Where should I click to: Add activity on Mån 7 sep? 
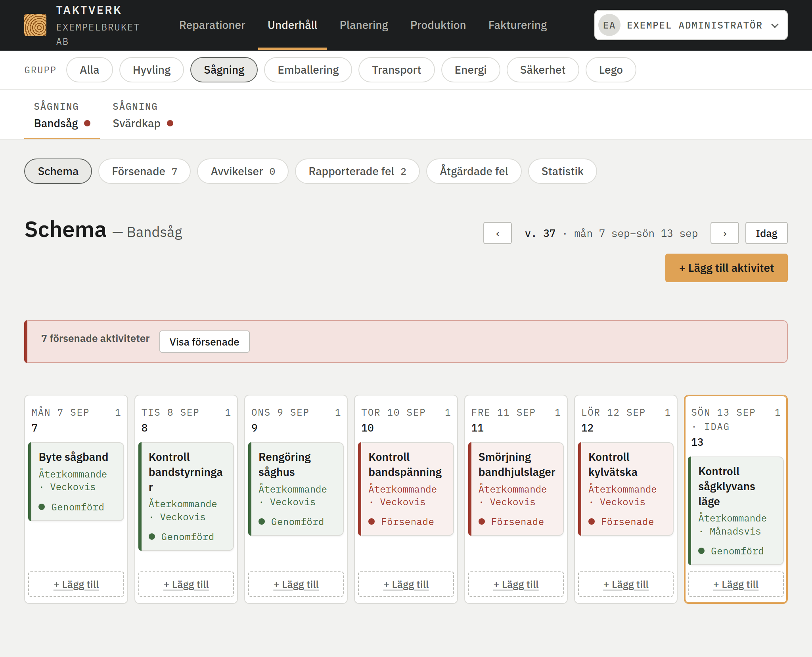76,584
